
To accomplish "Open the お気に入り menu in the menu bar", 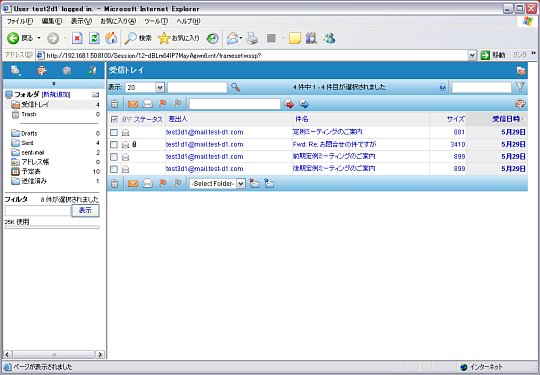I will 118,21.
